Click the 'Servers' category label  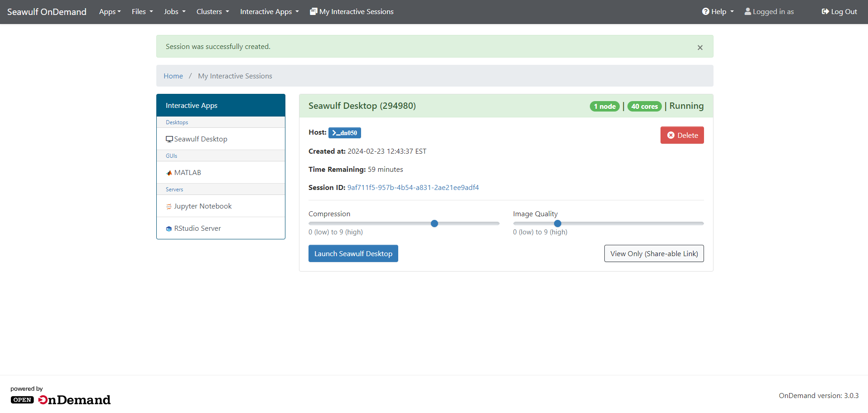pyautogui.click(x=174, y=189)
